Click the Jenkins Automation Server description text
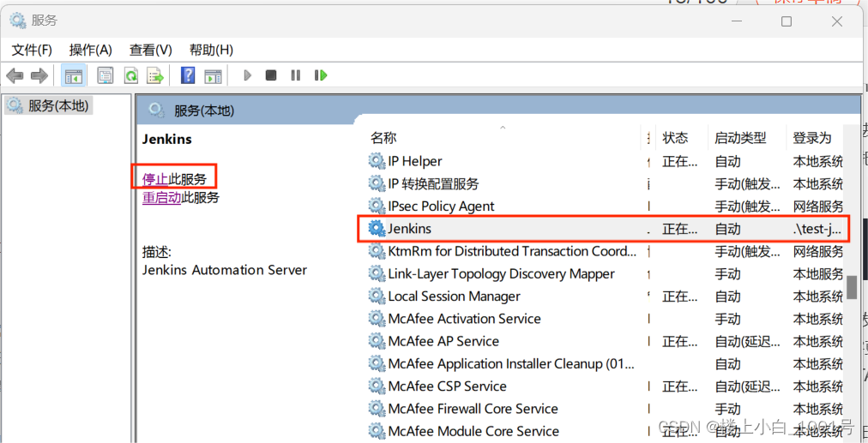The height and width of the screenshot is (443, 868). (x=224, y=270)
